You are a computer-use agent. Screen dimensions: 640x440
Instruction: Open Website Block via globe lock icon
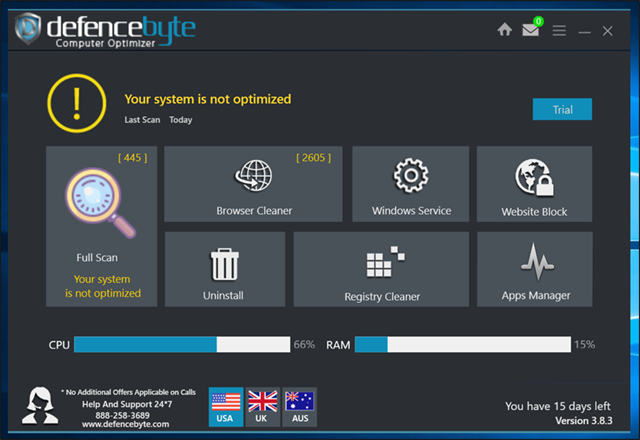coord(534,178)
